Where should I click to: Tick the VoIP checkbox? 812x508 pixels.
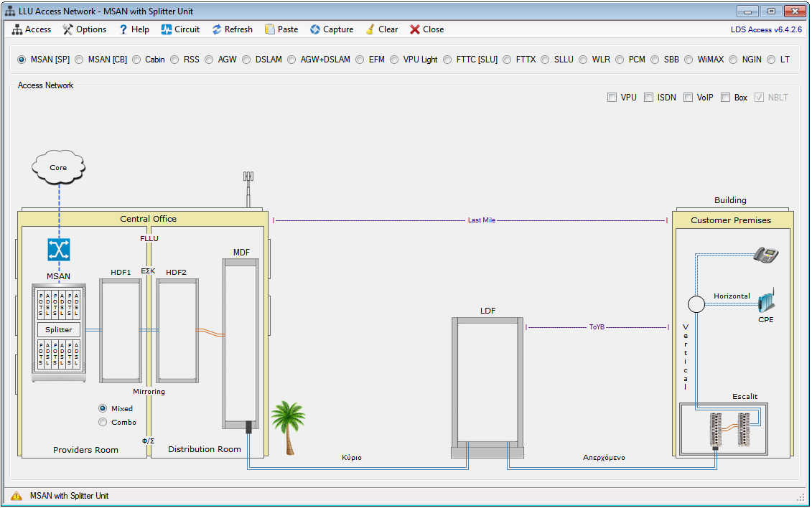point(688,98)
